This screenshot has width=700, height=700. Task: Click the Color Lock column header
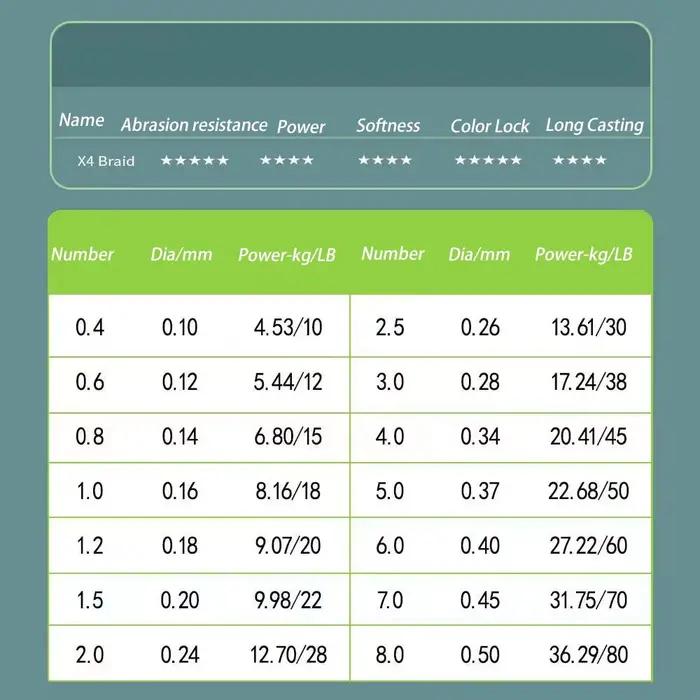489,126
